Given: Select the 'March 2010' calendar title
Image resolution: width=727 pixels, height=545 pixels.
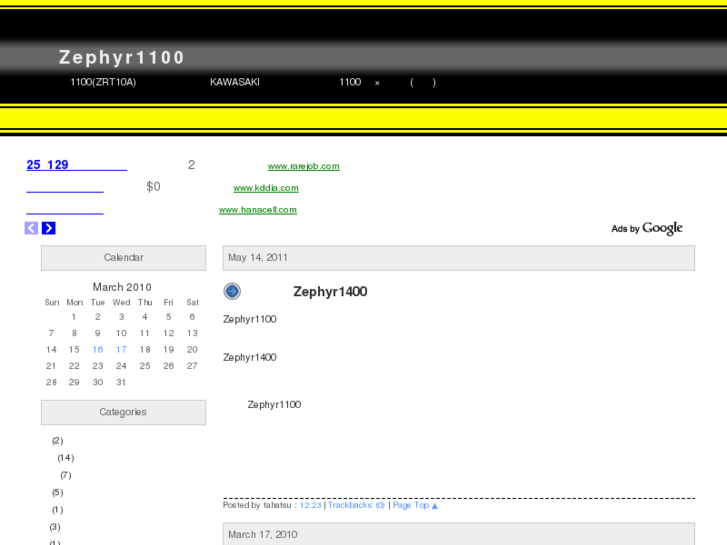Looking at the screenshot, I should pyautogui.click(x=122, y=287).
